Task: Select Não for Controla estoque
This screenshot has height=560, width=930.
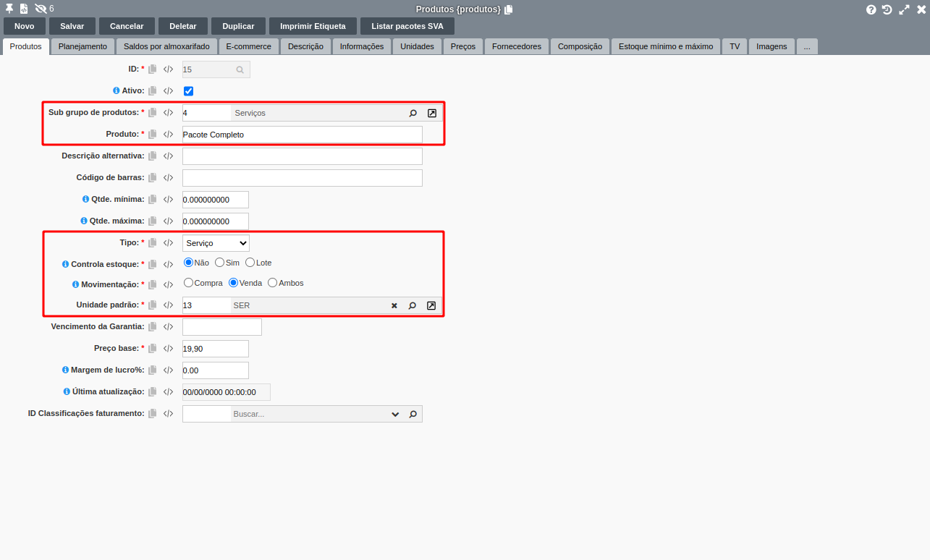Action: 188,263
